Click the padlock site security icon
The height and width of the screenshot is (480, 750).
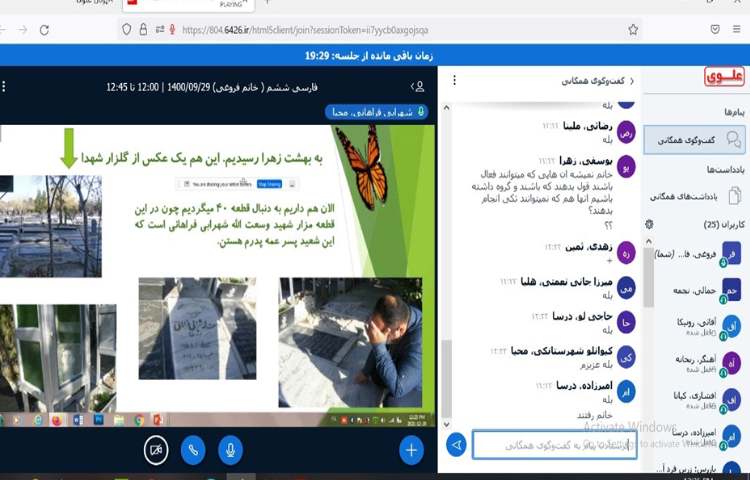pos(143,30)
